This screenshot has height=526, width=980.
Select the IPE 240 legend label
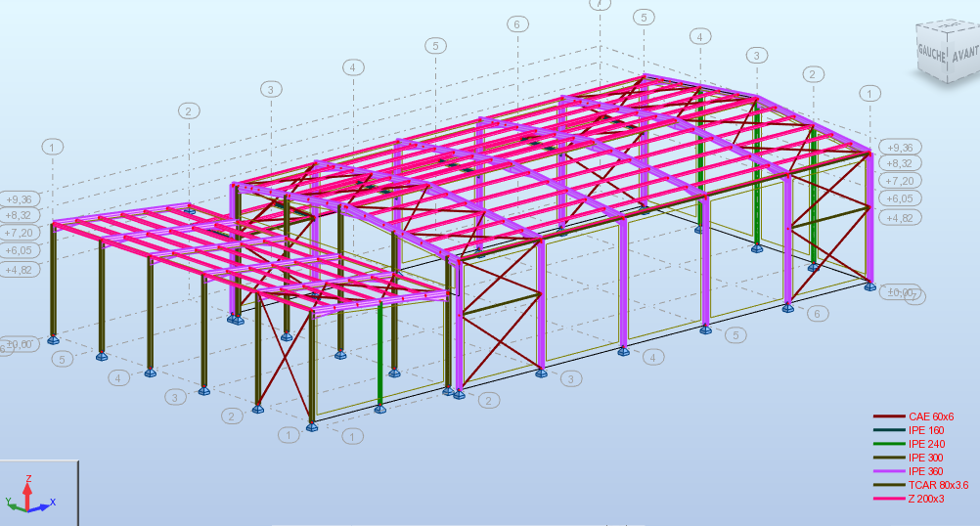(927, 444)
